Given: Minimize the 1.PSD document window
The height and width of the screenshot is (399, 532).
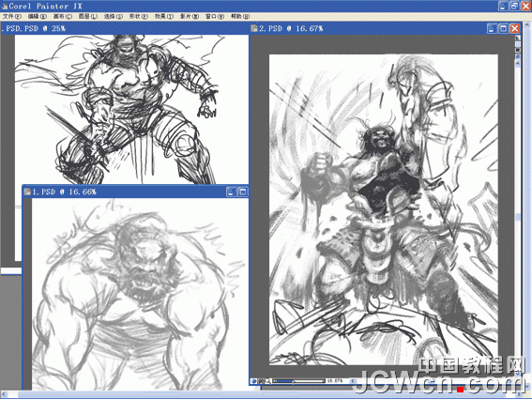Looking at the screenshot, I should (x=231, y=192).
